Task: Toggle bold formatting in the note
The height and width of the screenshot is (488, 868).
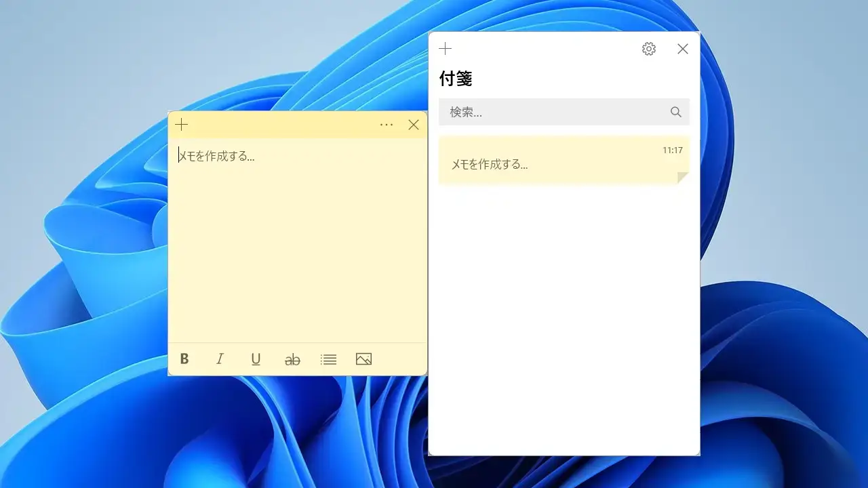Action: 184,359
